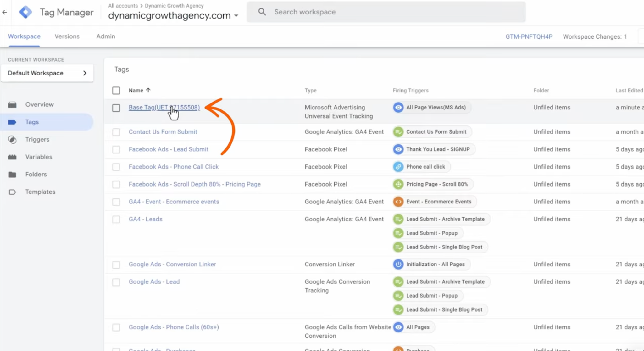The width and height of the screenshot is (644, 351).
Task: Click the Pricing Page - Scroll 80% trigger icon
Action: (x=398, y=184)
